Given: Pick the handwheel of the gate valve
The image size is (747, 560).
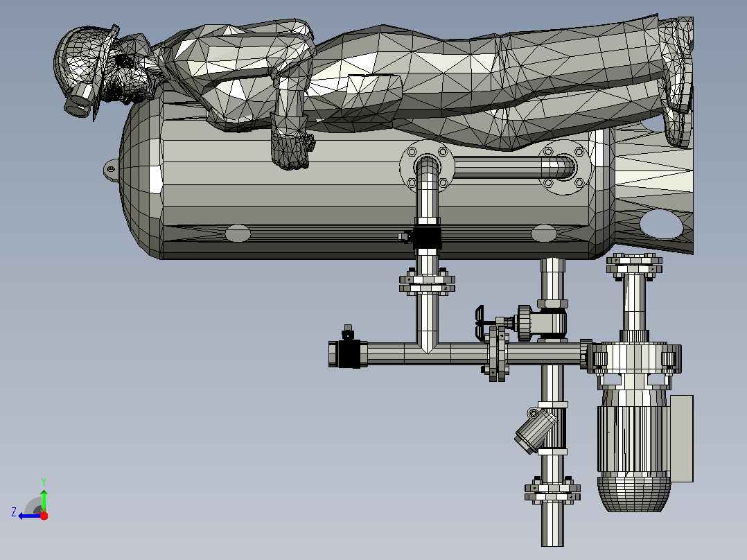Looking at the screenshot, I should pyautogui.click(x=480, y=323).
